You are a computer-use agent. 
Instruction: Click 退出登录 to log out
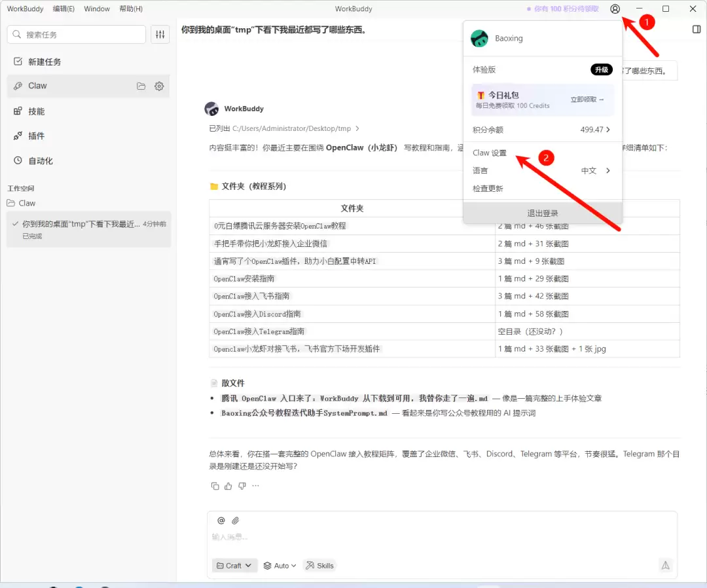pos(542,213)
